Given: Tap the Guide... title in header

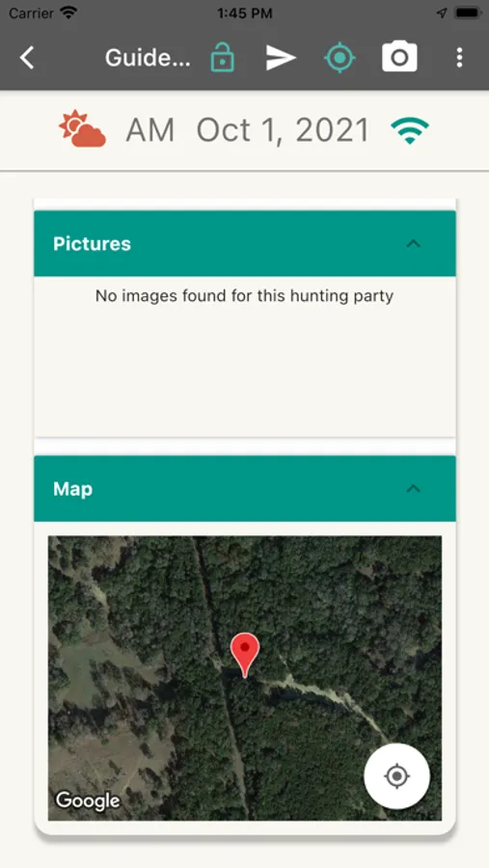Looking at the screenshot, I should pos(148,58).
